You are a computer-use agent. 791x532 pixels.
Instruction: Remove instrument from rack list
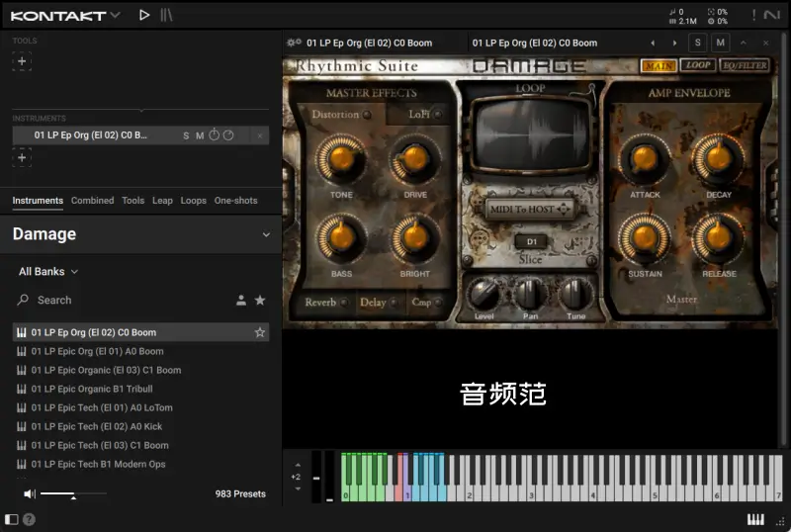tap(260, 135)
